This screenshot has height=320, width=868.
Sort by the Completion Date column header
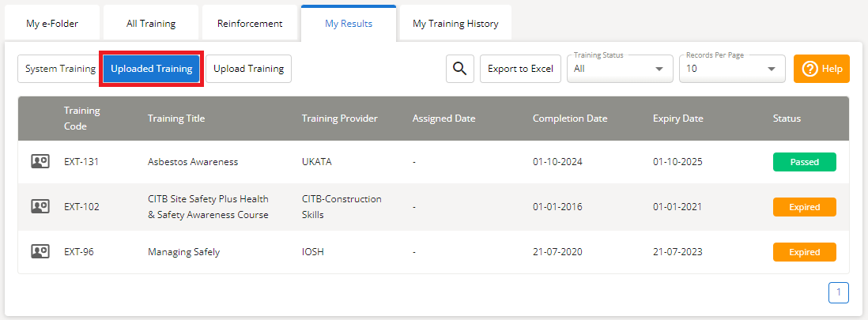pyautogui.click(x=570, y=119)
